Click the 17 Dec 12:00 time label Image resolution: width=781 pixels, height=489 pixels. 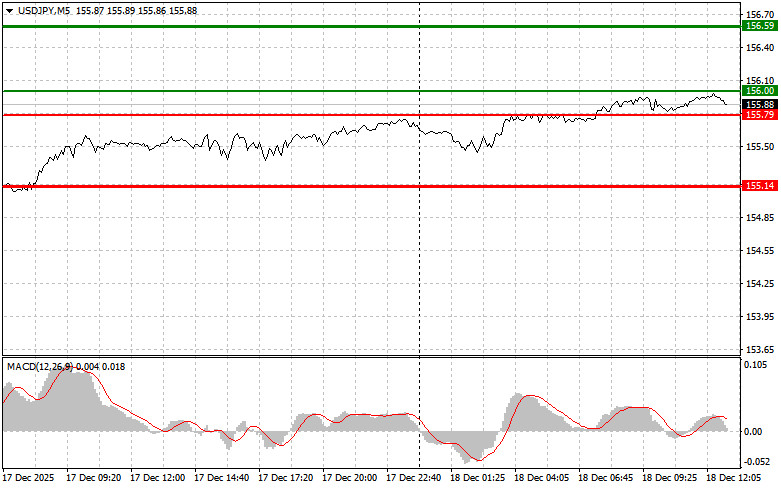(x=157, y=478)
